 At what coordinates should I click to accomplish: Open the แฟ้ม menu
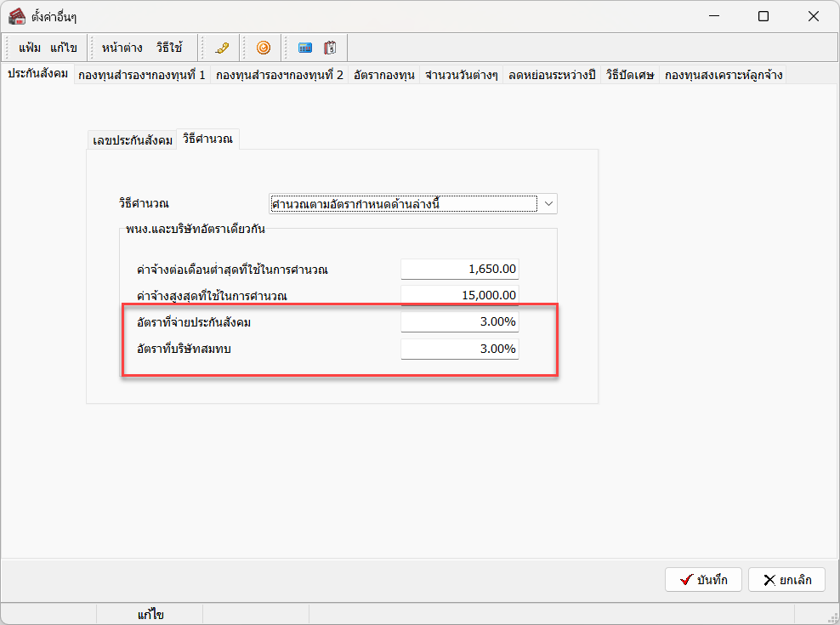click(30, 48)
